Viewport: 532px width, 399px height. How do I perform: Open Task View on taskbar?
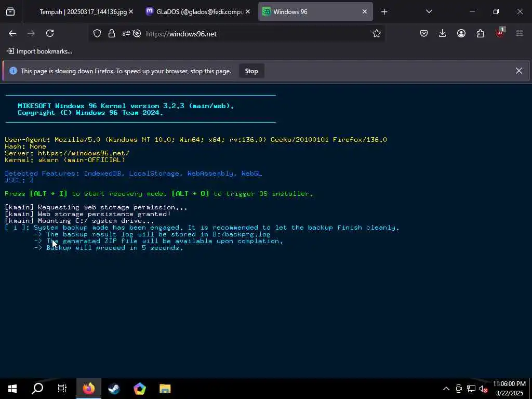coord(62,389)
